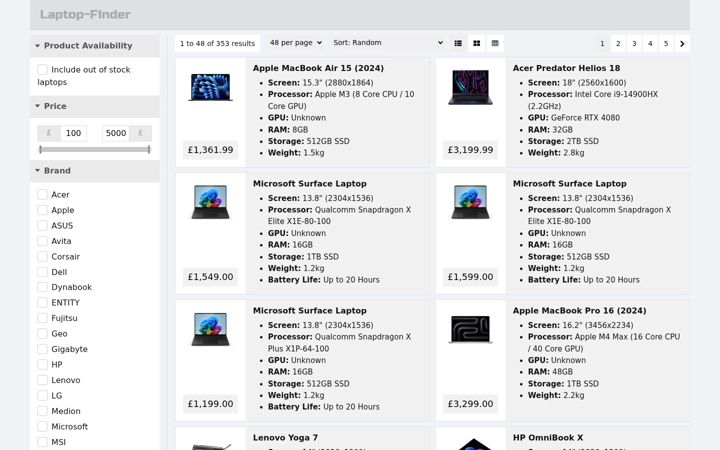Go to results page 1
Image resolution: width=720 pixels, height=450 pixels.
point(602,44)
